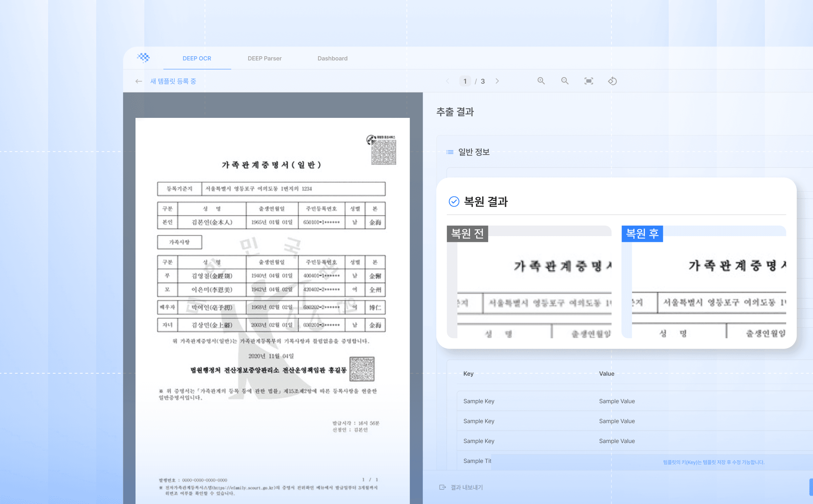Click the 일반 정보 list icon
The width and height of the screenshot is (813, 504).
coord(450,152)
